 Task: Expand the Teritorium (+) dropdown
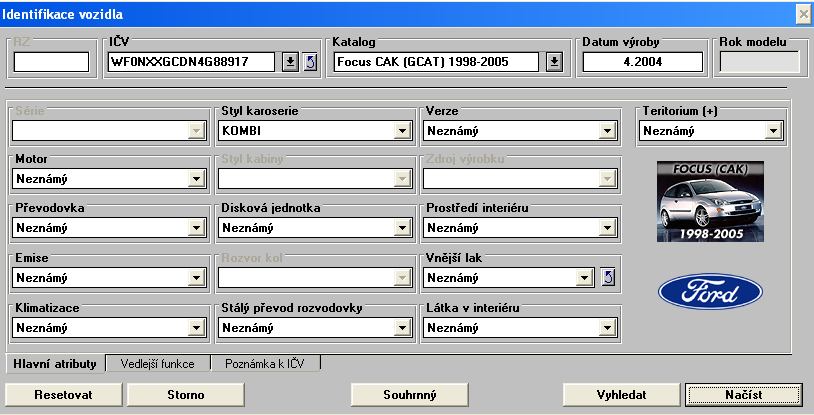pos(773,130)
